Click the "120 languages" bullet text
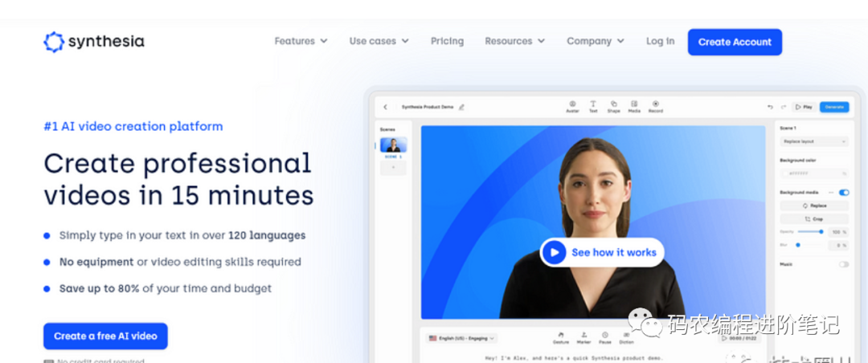Image resolution: width=868 pixels, height=363 pixels. click(266, 235)
